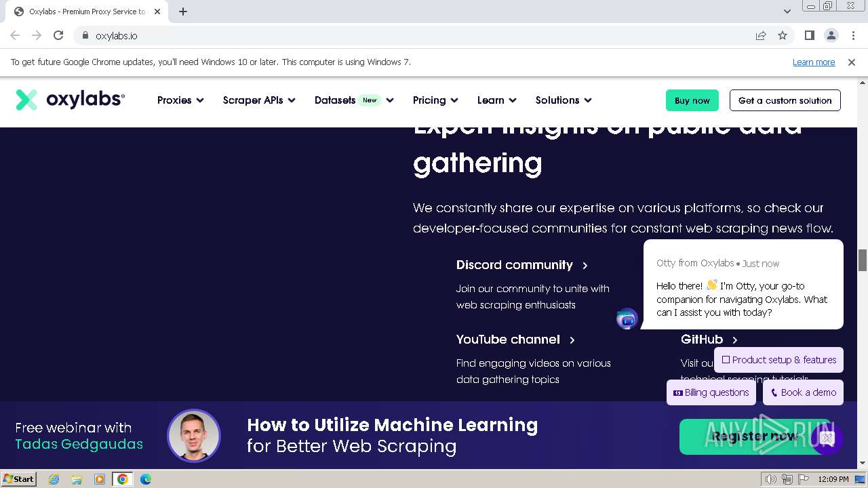Click the volume tray icon
Image resolution: width=868 pixels, height=488 pixels.
[x=770, y=479]
